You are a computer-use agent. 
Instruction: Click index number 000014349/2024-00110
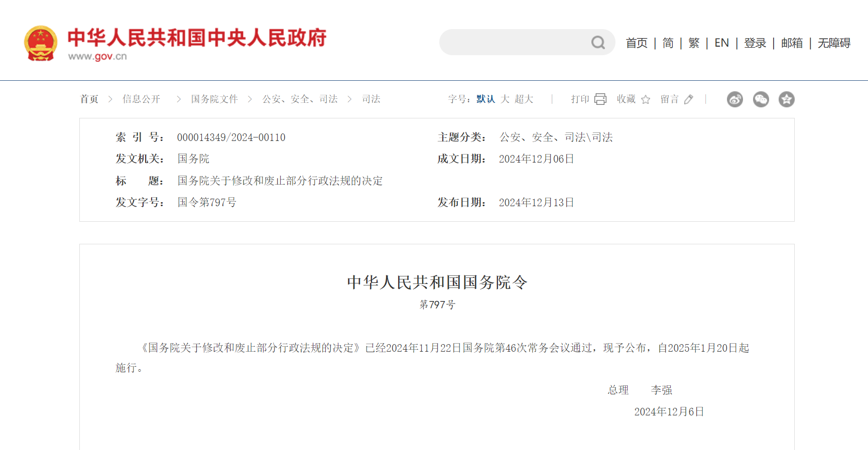231,137
